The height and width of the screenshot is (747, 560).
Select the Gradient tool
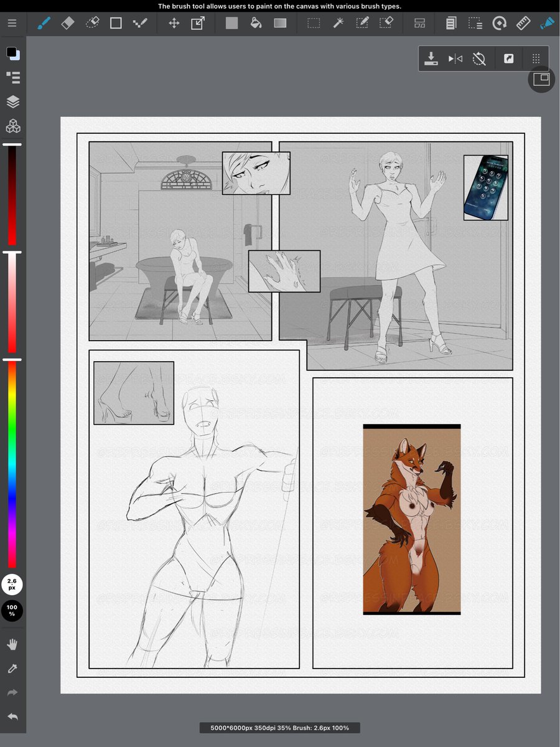click(x=280, y=23)
